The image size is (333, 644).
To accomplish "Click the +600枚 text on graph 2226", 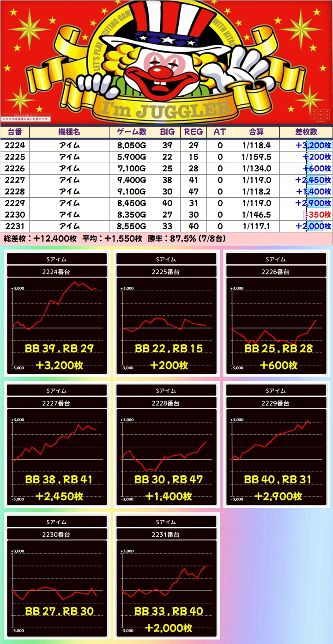I will [279, 365].
